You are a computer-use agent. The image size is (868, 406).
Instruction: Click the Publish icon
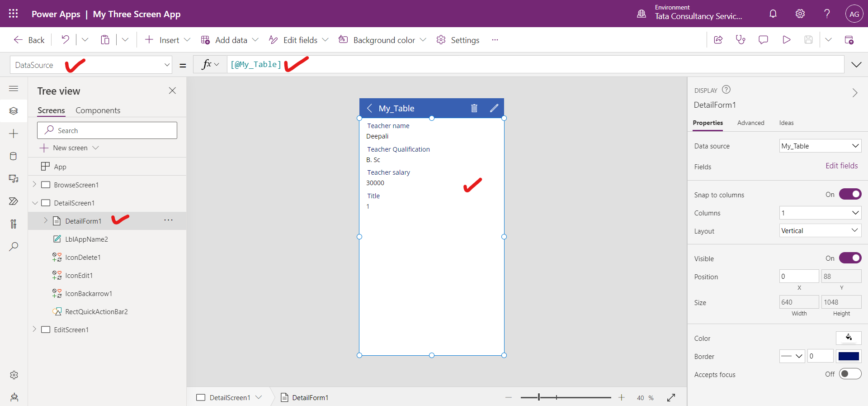tap(849, 40)
